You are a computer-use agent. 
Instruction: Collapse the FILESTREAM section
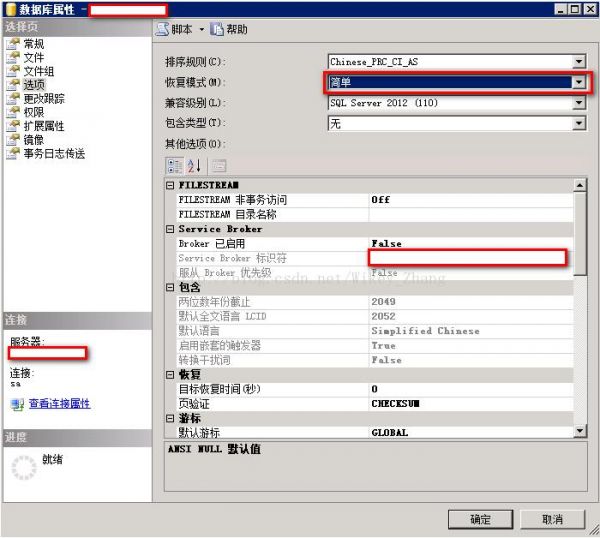170,186
